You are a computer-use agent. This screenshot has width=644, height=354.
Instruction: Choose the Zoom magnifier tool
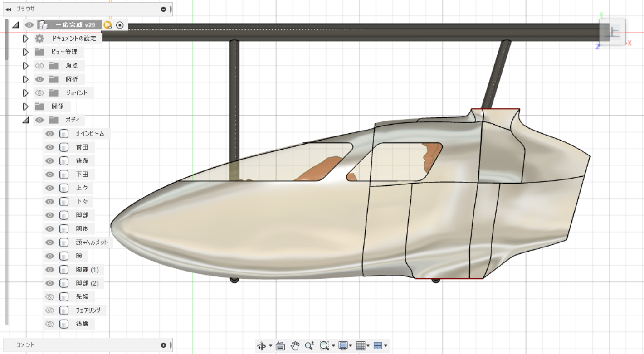pos(310,346)
